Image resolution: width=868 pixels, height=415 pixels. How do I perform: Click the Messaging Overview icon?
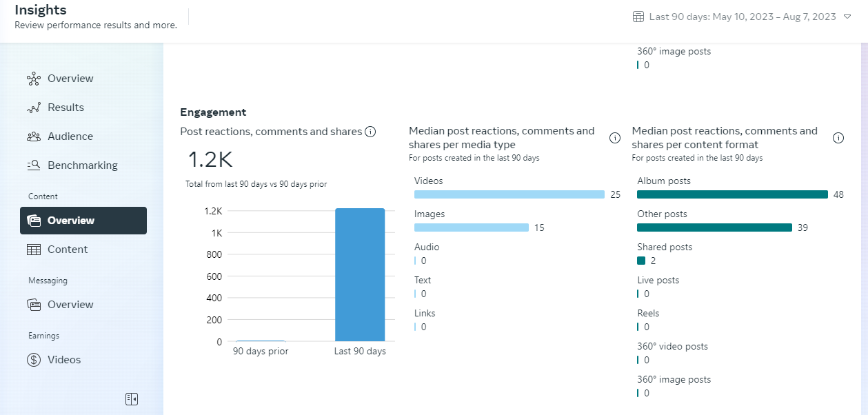click(34, 305)
